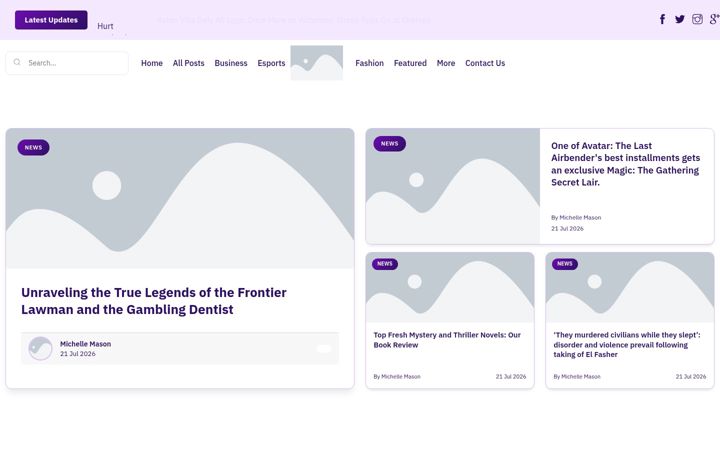Click the El Fasher article thumbnail

coord(630,287)
